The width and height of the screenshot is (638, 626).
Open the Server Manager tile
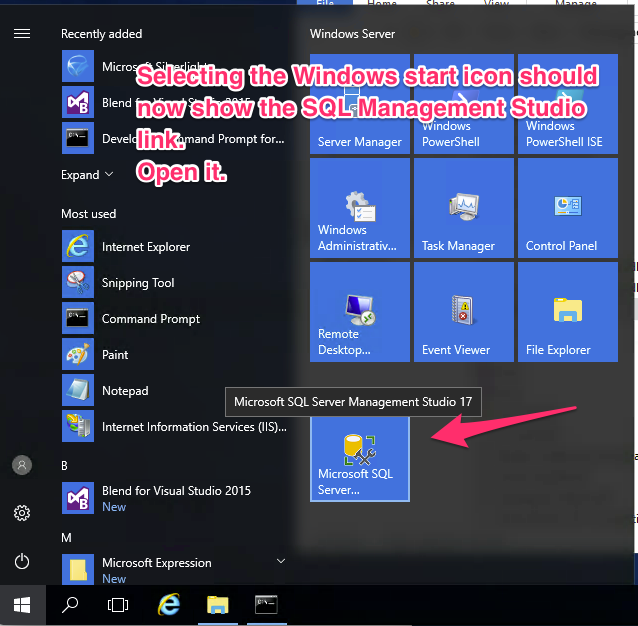360,104
